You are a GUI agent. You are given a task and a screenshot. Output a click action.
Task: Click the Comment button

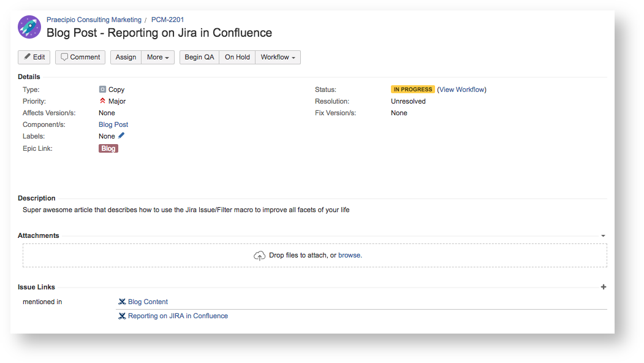[80, 57]
